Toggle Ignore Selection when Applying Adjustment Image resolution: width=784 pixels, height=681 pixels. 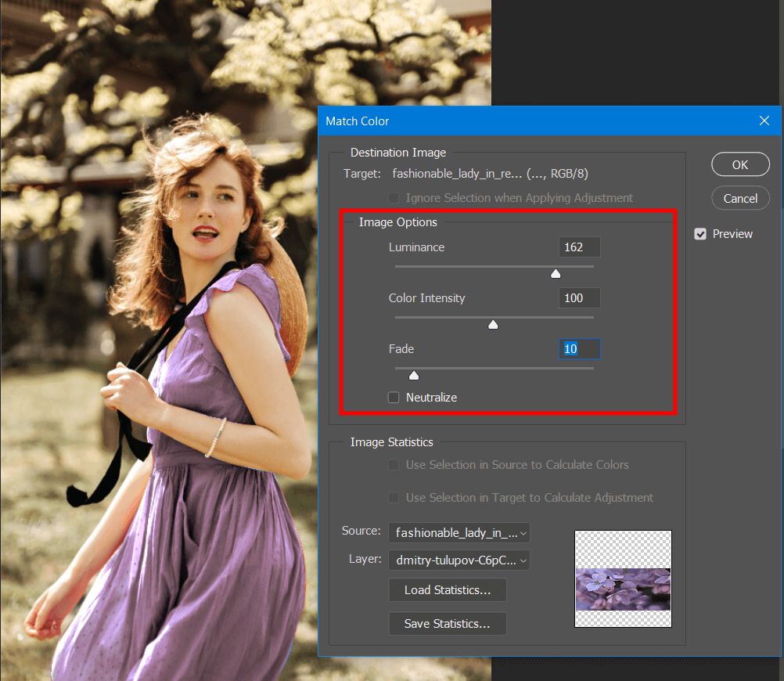coord(394,198)
